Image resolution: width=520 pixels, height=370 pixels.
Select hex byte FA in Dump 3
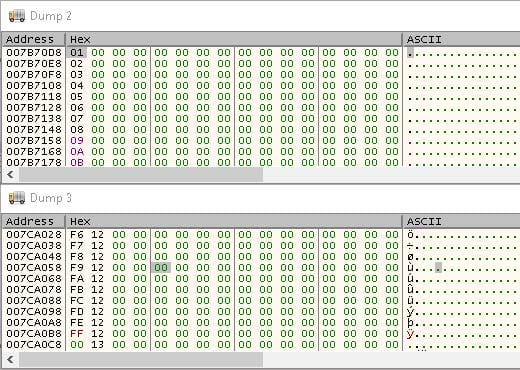click(77, 279)
